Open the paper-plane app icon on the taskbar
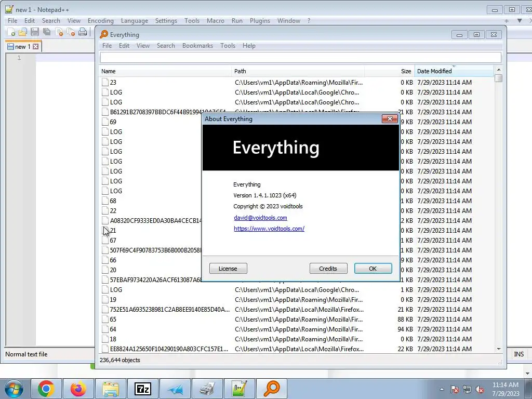The width and height of the screenshot is (532, 399). coord(175,389)
